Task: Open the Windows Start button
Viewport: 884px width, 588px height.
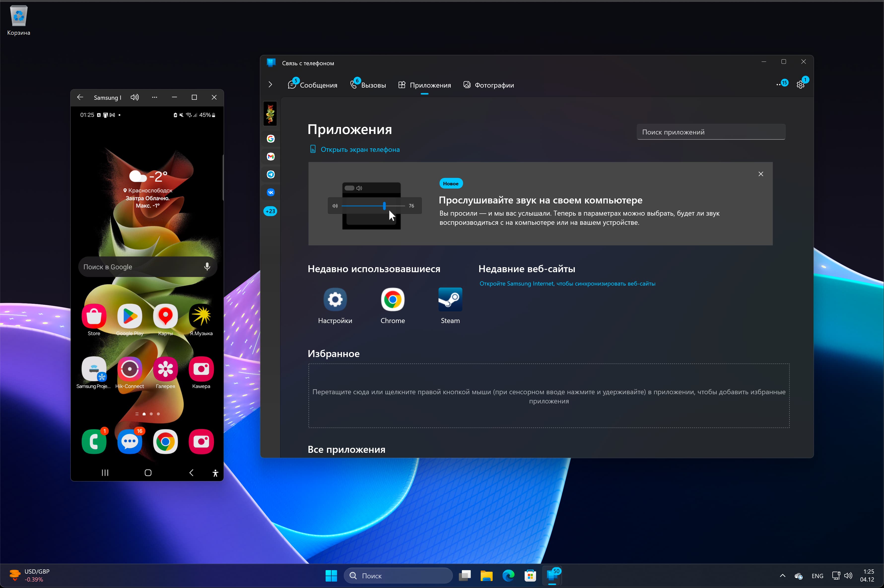Action: click(x=331, y=576)
